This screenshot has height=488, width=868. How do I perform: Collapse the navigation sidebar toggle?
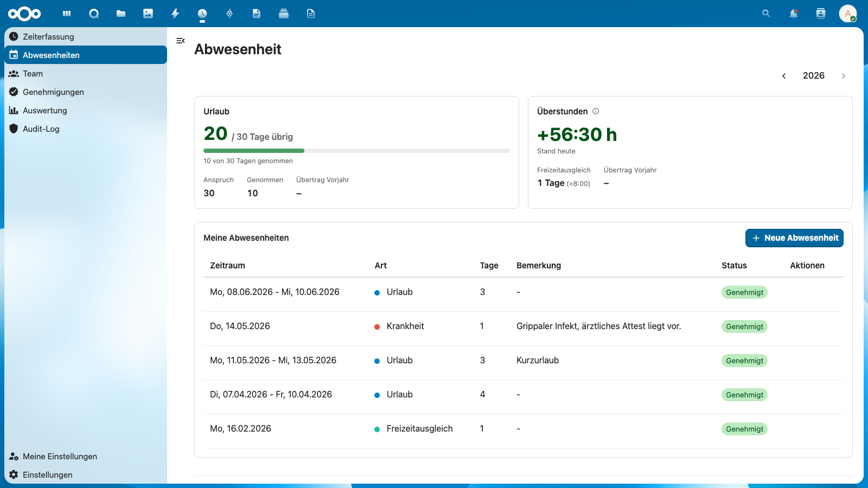point(181,41)
